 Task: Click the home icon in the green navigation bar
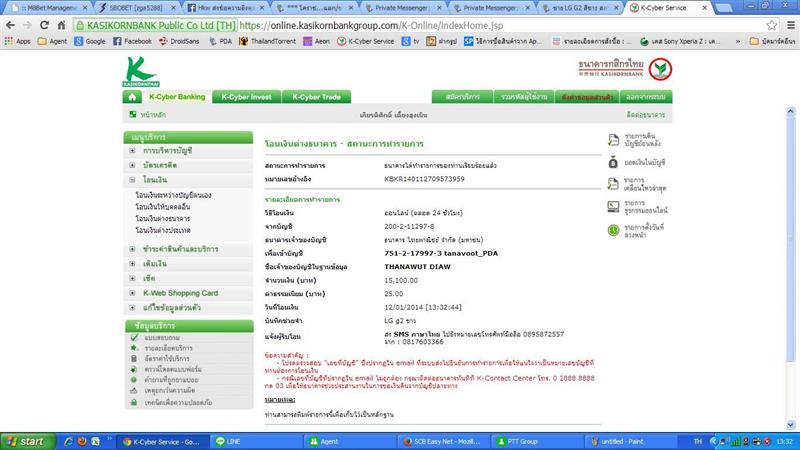(132, 97)
